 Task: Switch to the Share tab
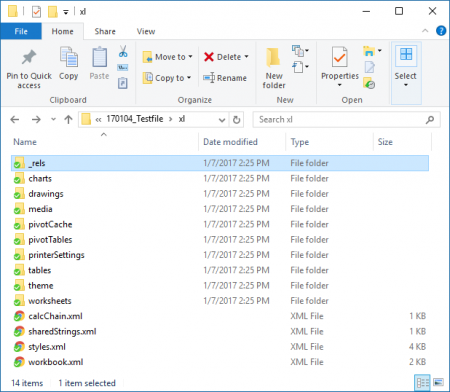(x=105, y=31)
